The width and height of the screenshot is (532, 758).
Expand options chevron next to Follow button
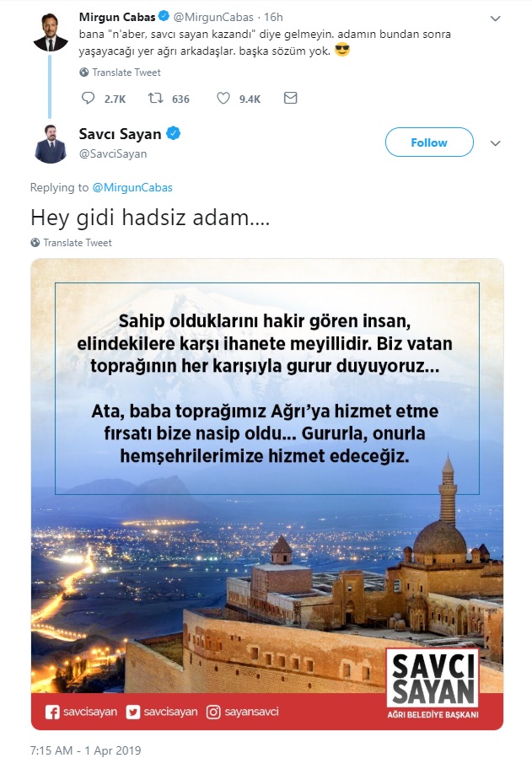coord(495,143)
